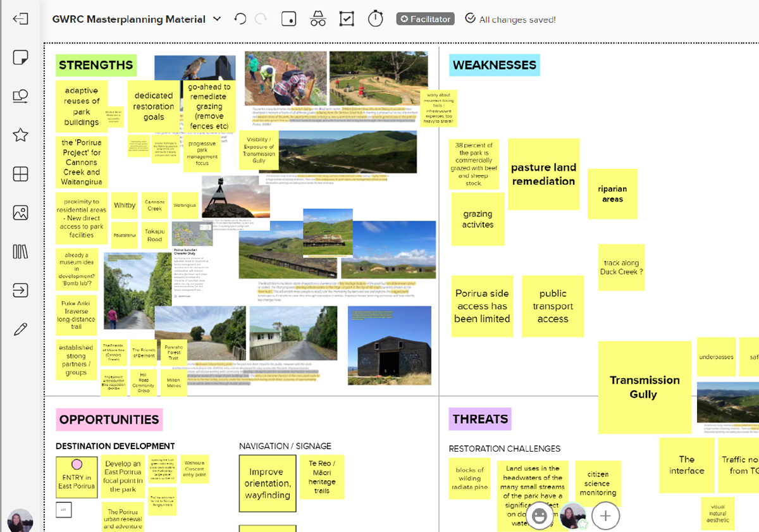Open the star icons library in sidebar
This screenshot has height=532, width=759.
pyautogui.click(x=20, y=135)
